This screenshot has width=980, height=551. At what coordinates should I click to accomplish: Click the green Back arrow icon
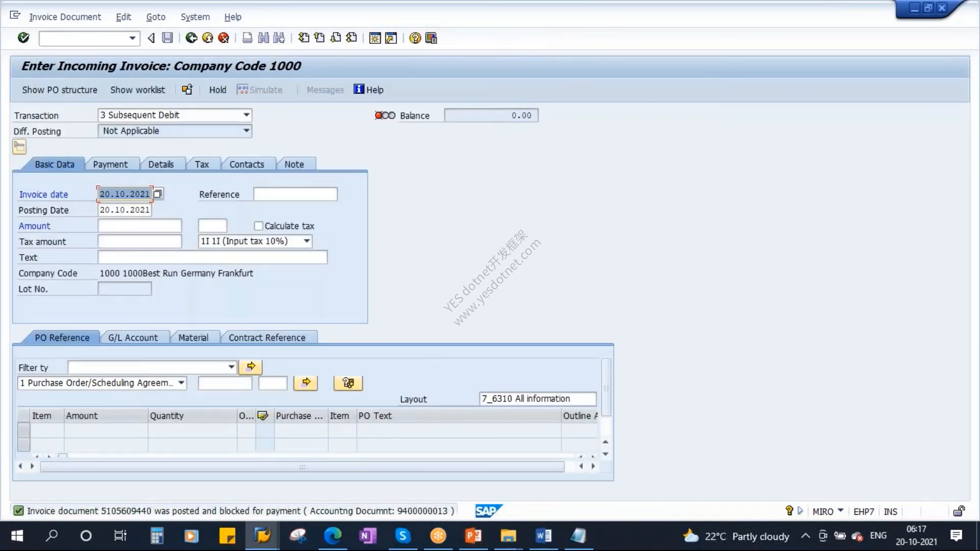191,38
